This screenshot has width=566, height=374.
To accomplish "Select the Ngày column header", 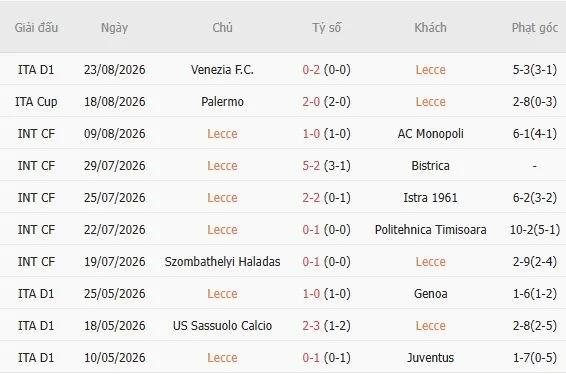I will click(x=114, y=28).
